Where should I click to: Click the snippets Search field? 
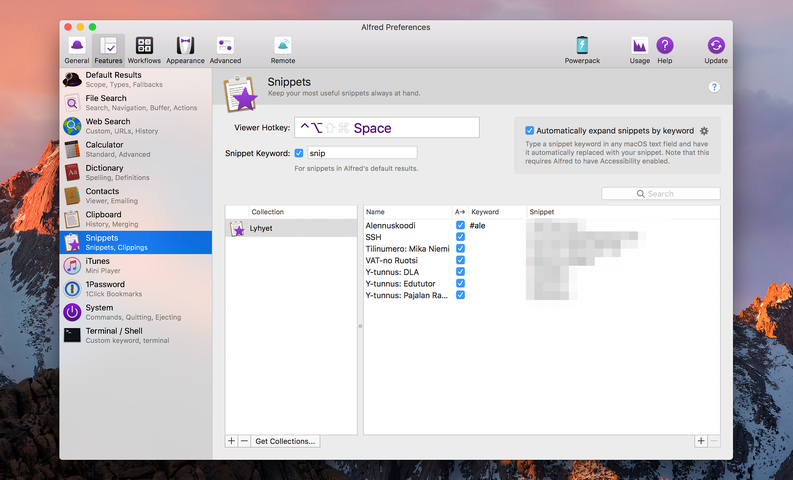660,194
